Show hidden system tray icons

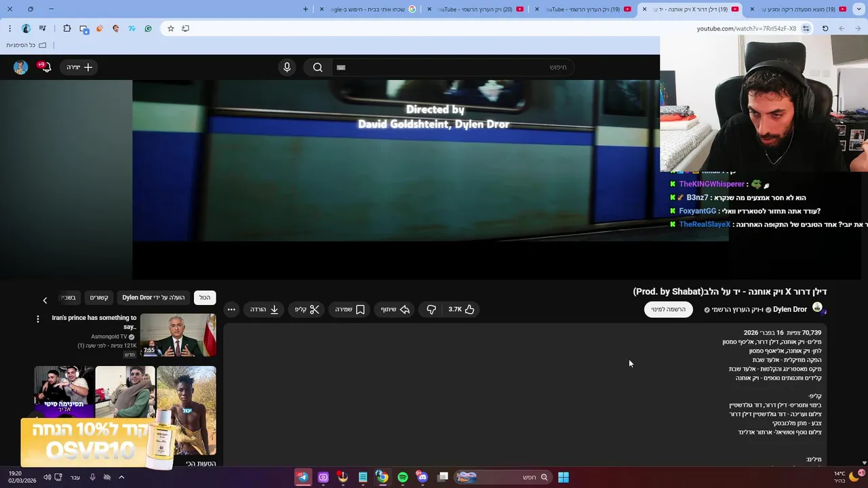[121, 477]
